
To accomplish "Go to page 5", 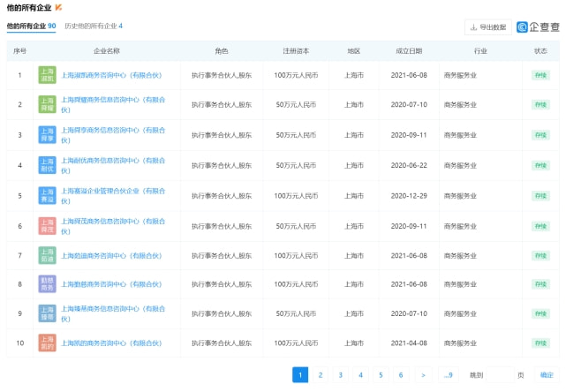I will 381,375.
